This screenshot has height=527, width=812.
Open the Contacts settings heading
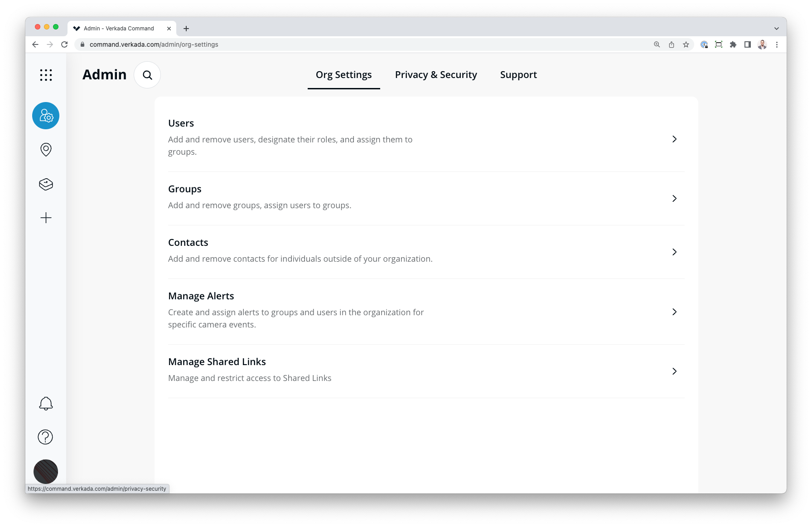188,243
